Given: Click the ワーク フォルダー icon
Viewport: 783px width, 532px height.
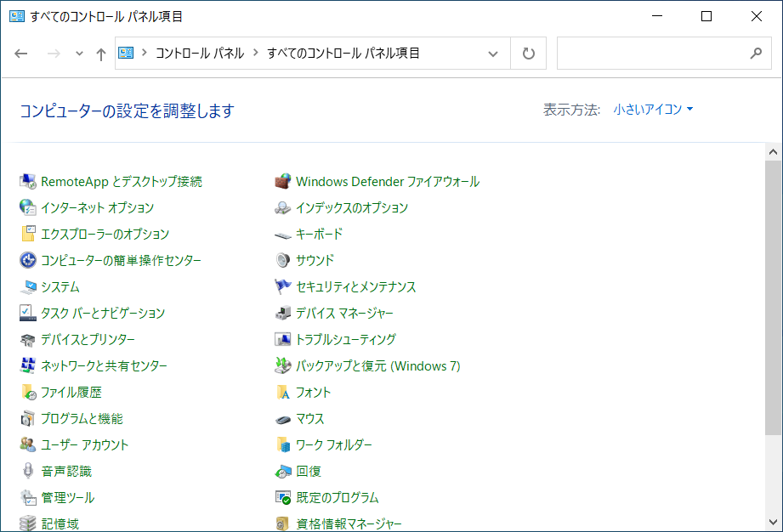Looking at the screenshot, I should coord(283,444).
